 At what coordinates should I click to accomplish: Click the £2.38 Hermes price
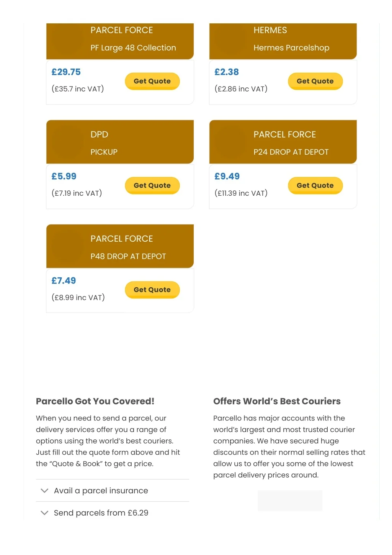click(x=227, y=72)
